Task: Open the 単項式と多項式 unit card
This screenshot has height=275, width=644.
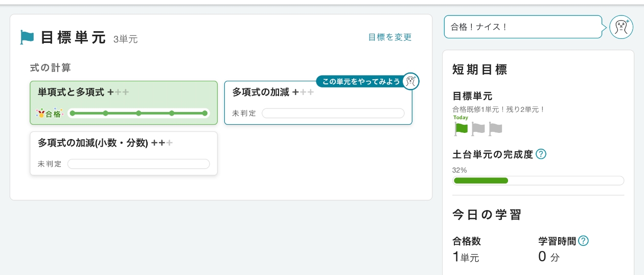Action: tap(124, 103)
